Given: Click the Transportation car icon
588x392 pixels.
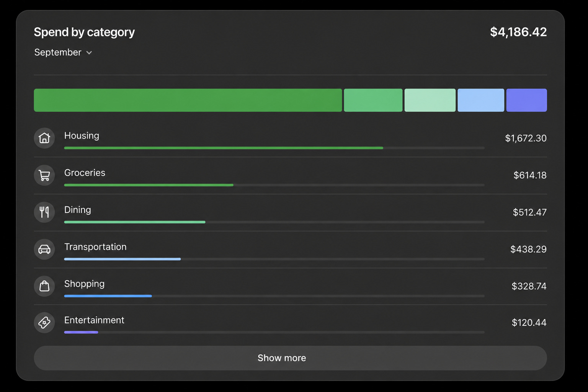Looking at the screenshot, I should coord(44,249).
